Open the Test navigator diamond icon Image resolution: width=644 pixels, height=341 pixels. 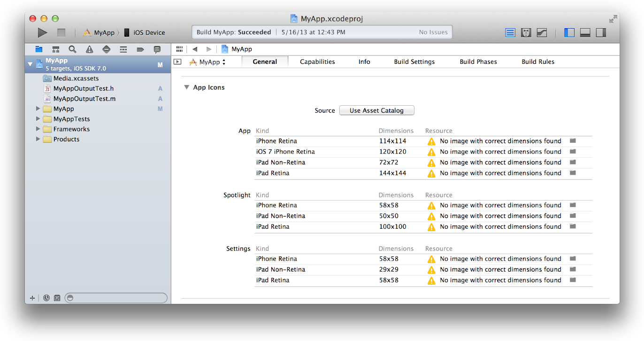click(106, 49)
